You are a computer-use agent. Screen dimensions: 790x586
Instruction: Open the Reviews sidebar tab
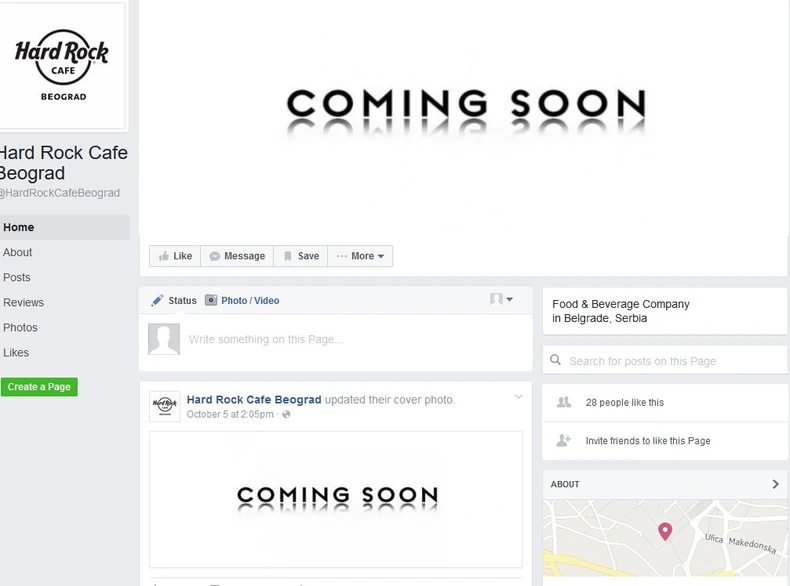point(23,302)
